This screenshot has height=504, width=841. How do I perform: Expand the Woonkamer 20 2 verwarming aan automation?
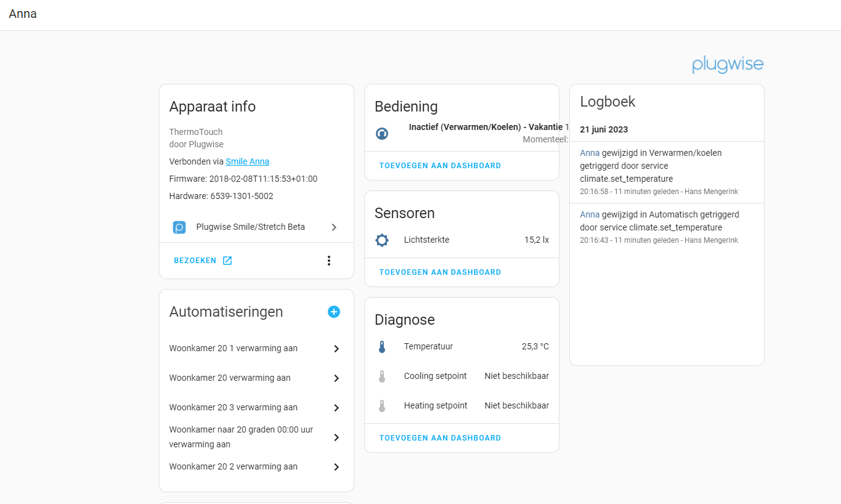336,466
